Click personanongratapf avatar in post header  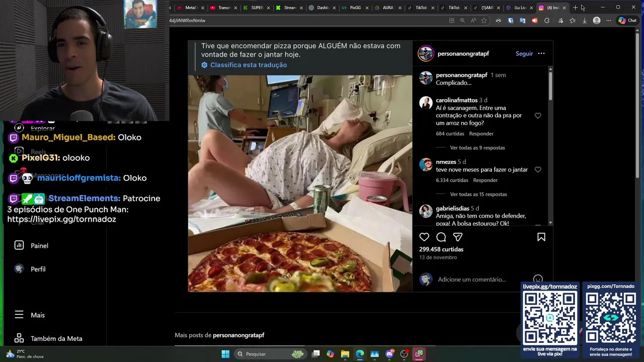pyautogui.click(x=426, y=53)
